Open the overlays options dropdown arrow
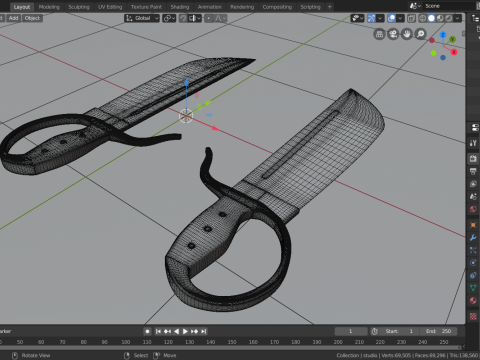The height and width of the screenshot is (360, 480). [400, 18]
